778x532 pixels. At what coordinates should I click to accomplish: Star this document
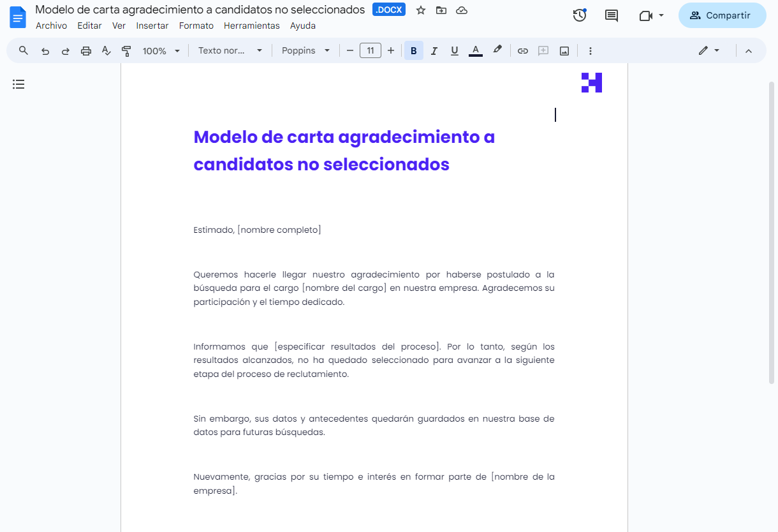(420, 10)
